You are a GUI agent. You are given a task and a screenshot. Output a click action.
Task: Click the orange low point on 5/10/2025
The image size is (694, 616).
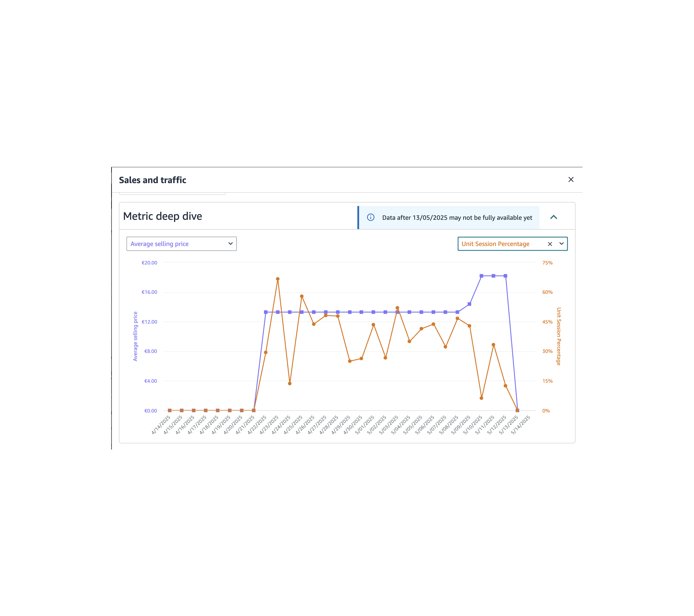pos(481,398)
